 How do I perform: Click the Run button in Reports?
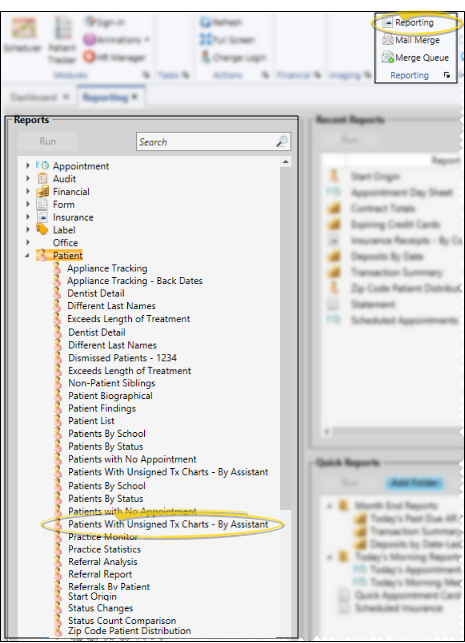tap(48, 141)
